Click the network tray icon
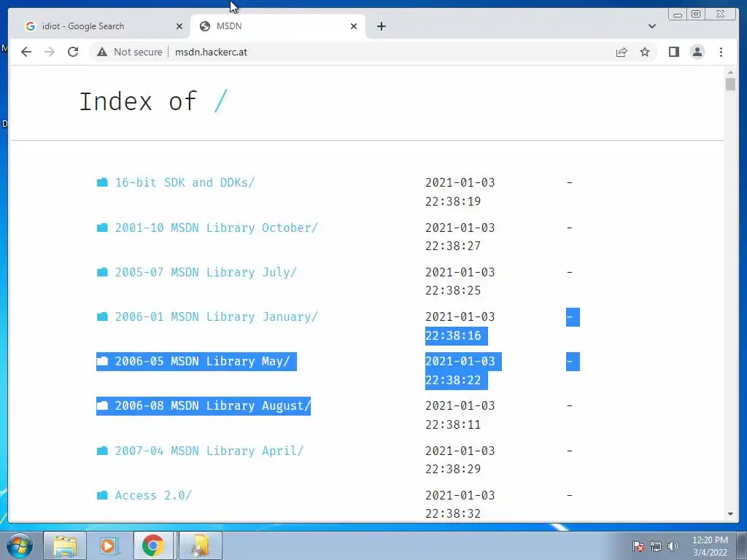Viewport: 747px width, 560px height. click(x=656, y=546)
